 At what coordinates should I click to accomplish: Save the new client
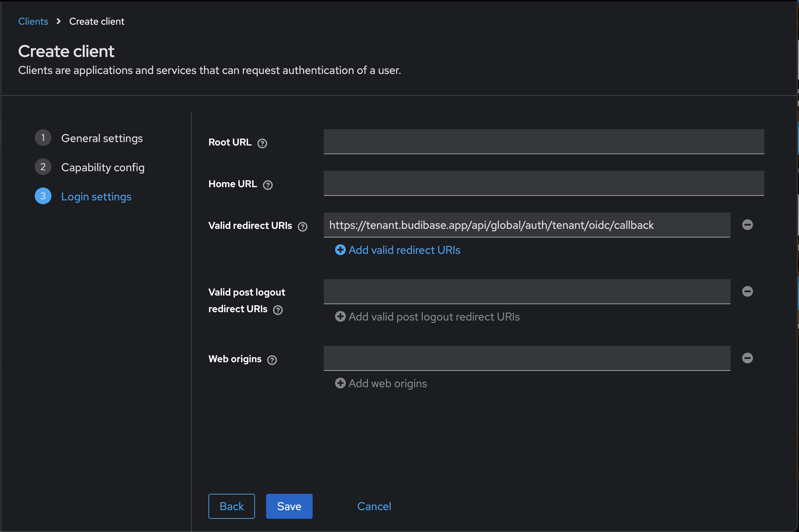pyautogui.click(x=289, y=506)
